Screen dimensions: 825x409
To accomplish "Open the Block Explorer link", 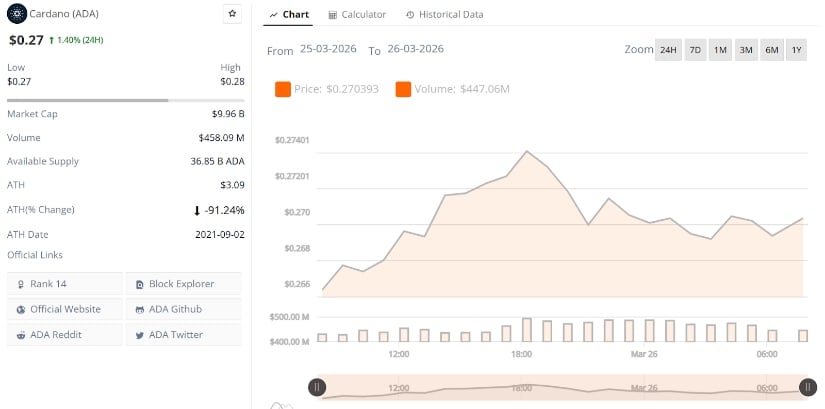I will 183,284.
